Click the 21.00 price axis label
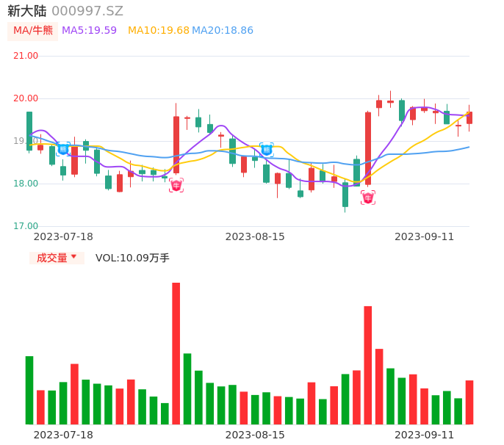Image resolution: width=504 pixels, height=445 pixels. [26, 56]
